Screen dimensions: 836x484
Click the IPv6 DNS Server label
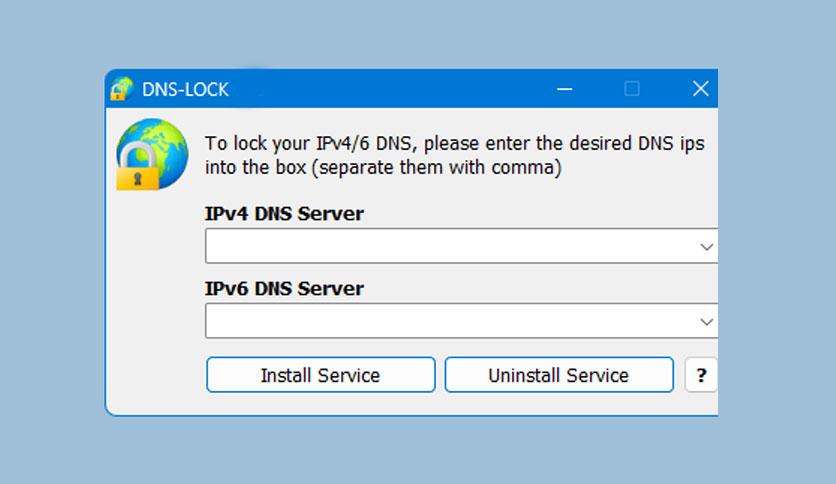284,288
